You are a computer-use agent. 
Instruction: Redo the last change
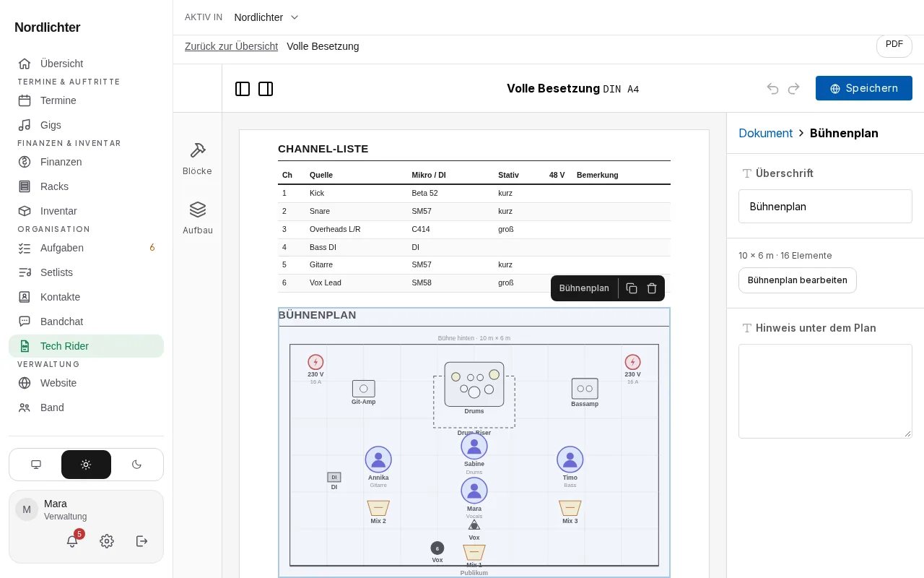794,88
